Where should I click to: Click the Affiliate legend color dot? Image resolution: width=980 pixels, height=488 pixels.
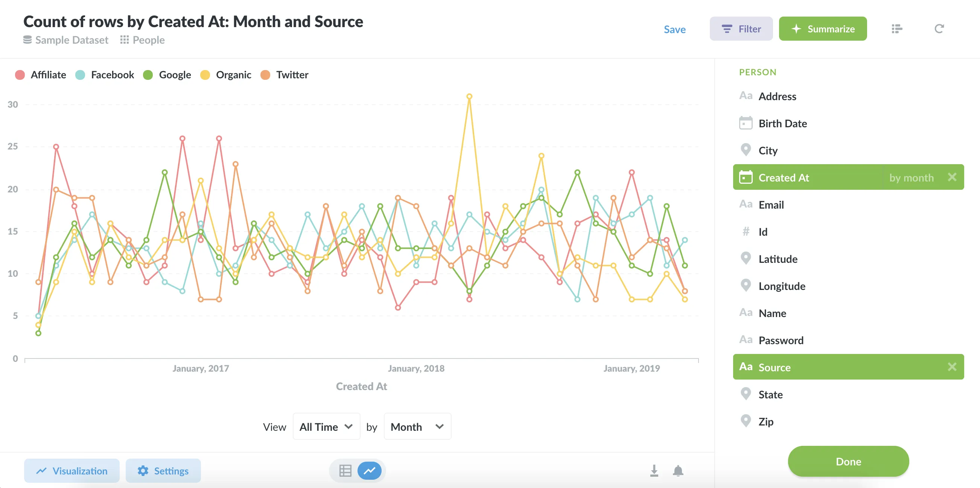pos(20,75)
